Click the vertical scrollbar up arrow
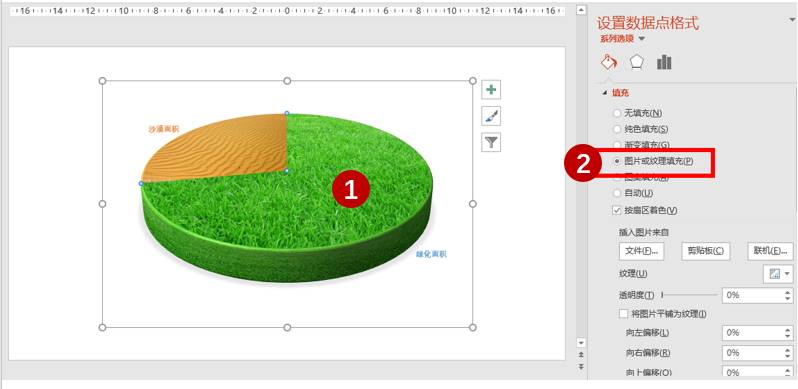The image size is (798, 389). click(x=582, y=9)
